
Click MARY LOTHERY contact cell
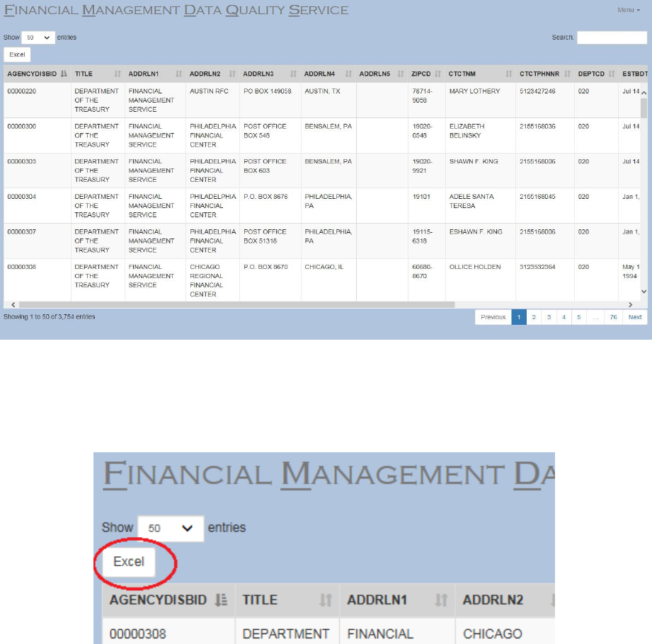(480, 100)
